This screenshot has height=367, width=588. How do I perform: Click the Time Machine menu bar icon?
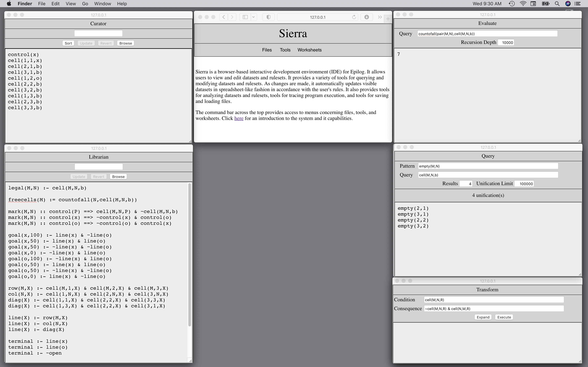point(511,4)
